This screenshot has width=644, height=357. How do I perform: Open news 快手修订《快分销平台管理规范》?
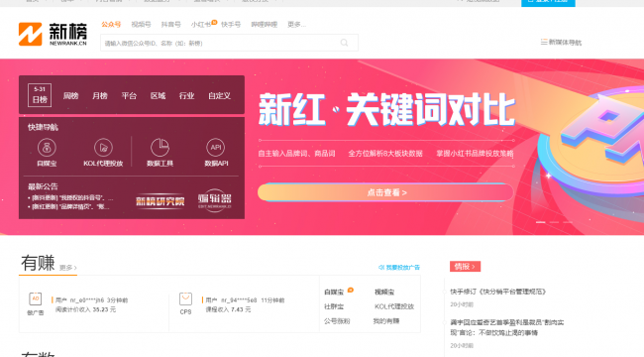[x=498, y=292]
